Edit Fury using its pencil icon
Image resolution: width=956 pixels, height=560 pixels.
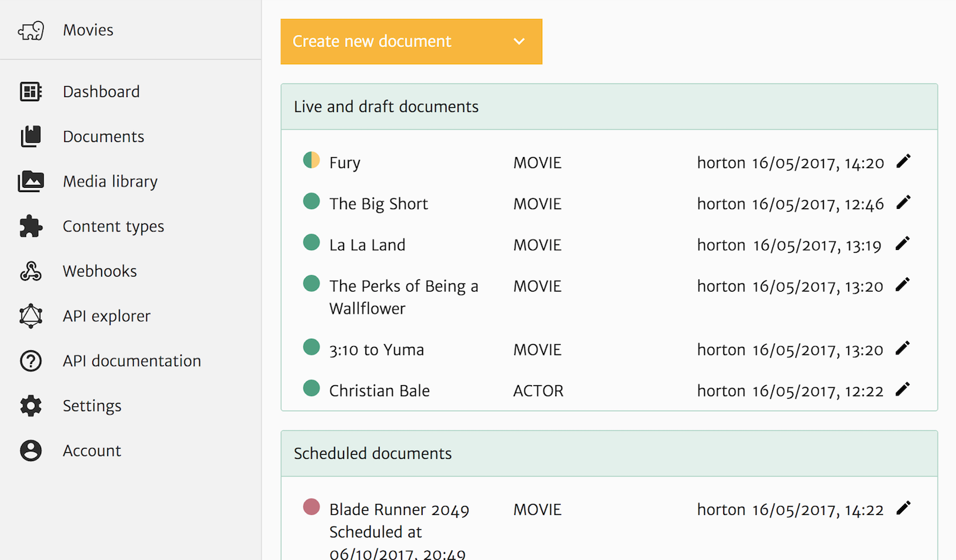click(903, 161)
